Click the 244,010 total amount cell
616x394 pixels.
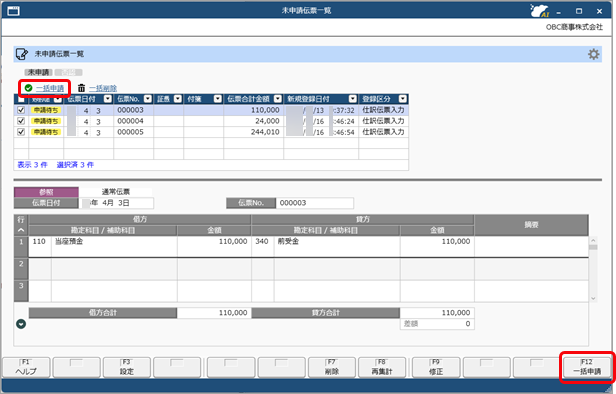point(253,132)
